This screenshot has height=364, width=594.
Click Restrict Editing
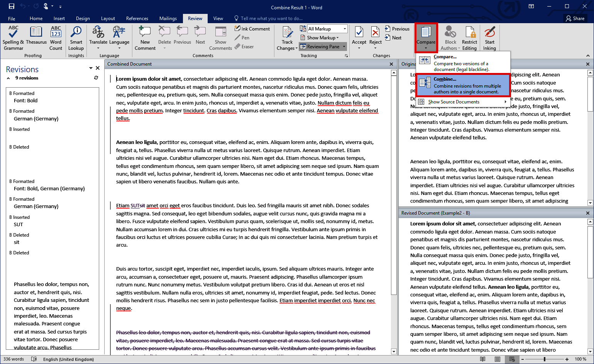coord(469,38)
